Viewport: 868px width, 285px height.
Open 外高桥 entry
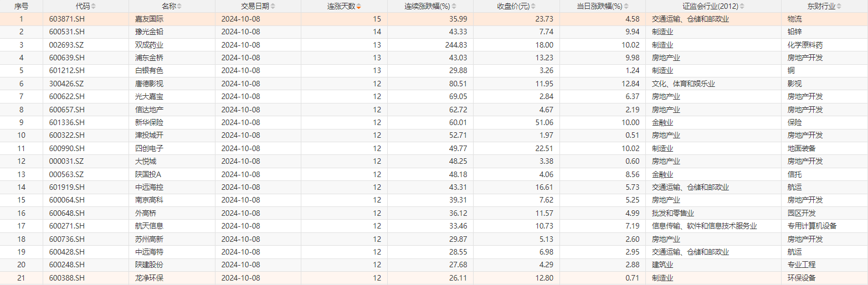click(x=146, y=213)
